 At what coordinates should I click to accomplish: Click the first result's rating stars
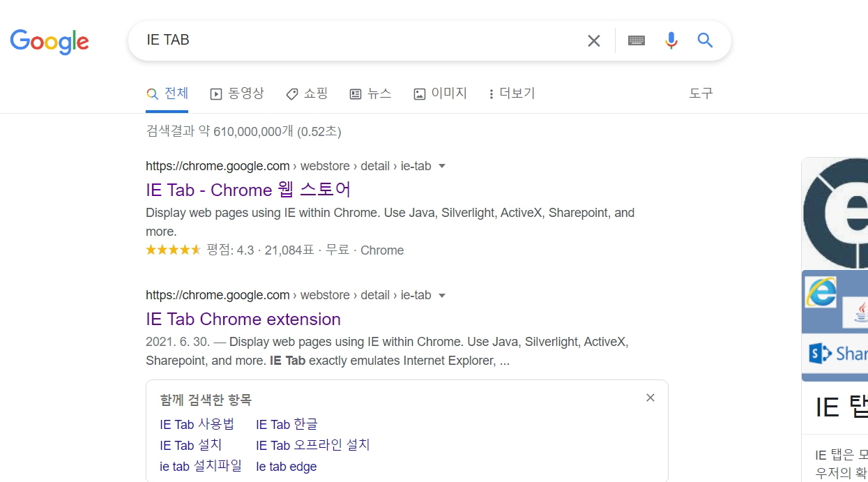[173, 250]
